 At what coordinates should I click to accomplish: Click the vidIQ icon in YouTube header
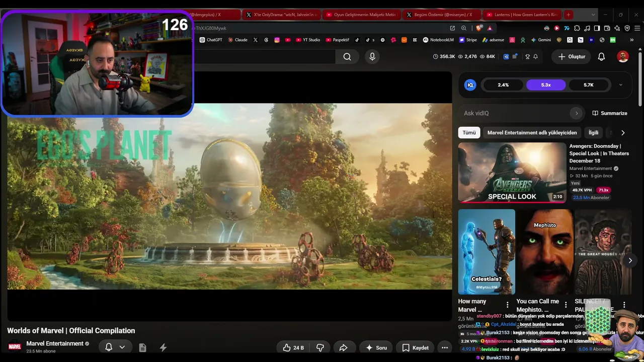[506, 57]
